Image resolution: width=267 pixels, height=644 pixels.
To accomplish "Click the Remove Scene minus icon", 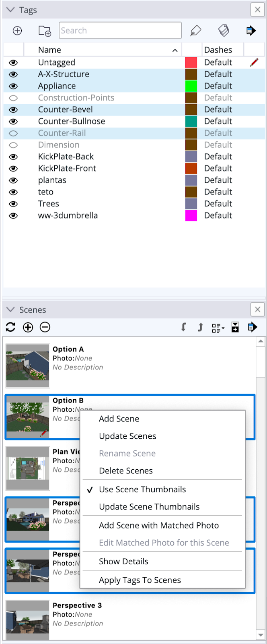I will click(45, 327).
